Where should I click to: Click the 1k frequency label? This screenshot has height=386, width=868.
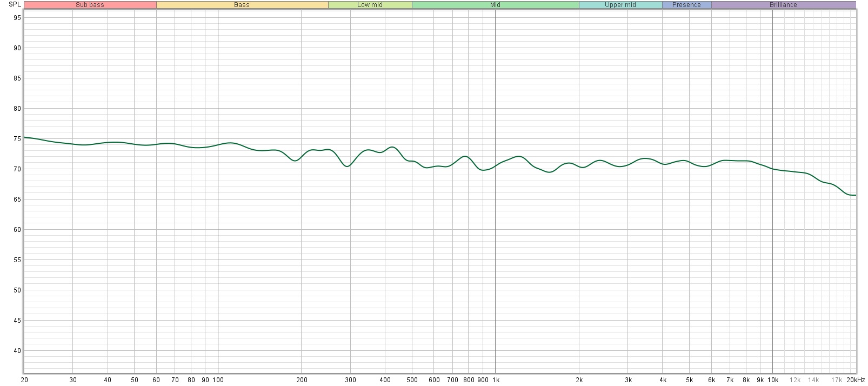pos(495,380)
